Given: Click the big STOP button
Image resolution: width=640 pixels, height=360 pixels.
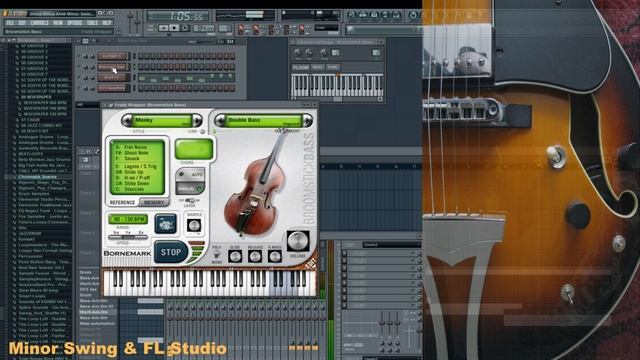Looking at the screenshot, I should pos(171,252).
